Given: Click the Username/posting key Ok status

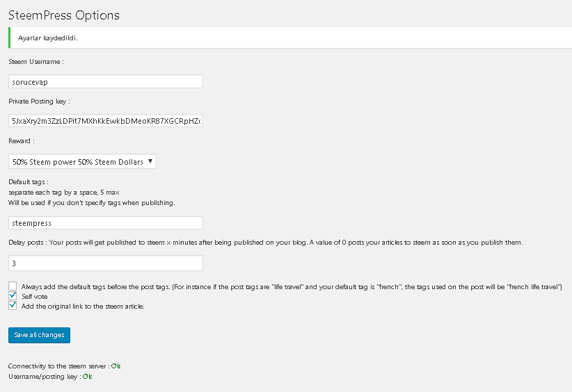Looking at the screenshot, I should pyautogui.click(x=87, y=376).
